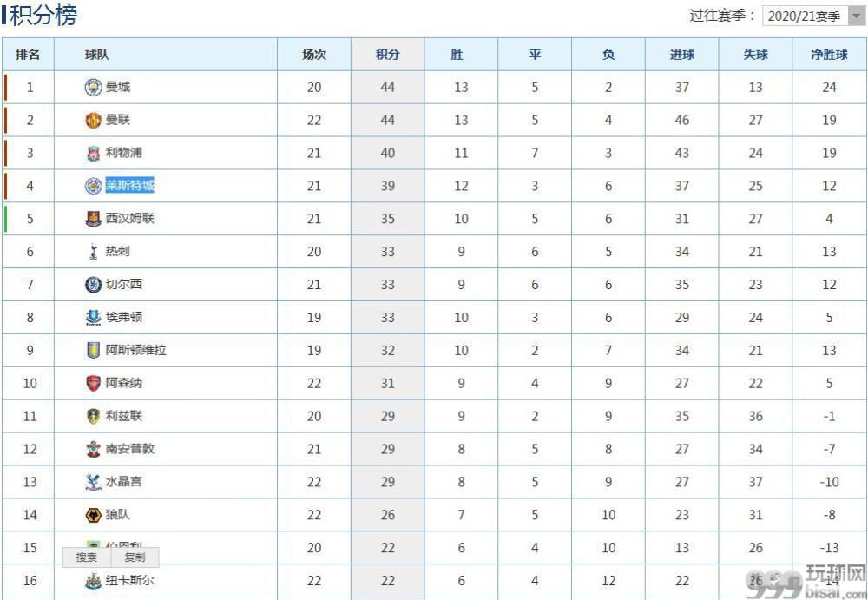Click the Aston Villa club crest icon

pos(93,351)
